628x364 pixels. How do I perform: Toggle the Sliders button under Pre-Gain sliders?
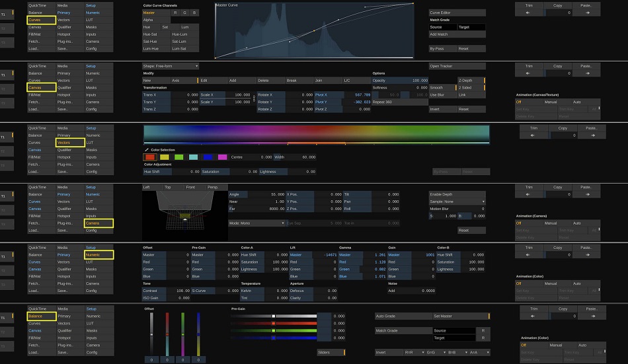[331, 352]
